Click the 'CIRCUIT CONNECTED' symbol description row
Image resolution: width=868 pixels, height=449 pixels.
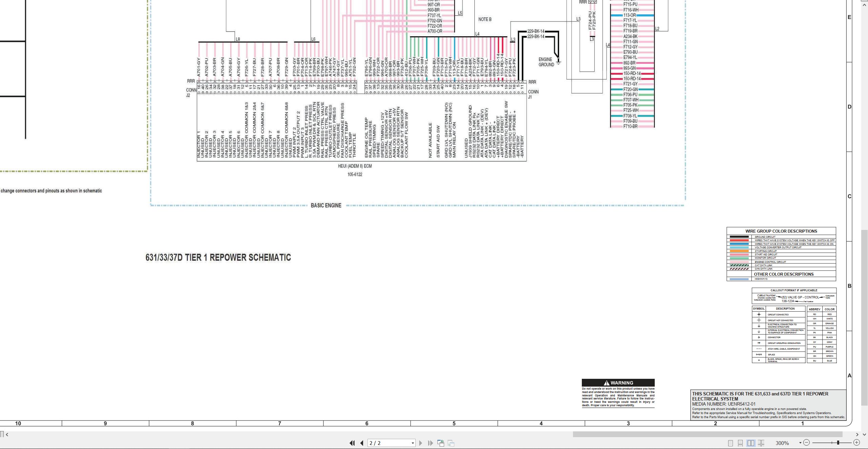click(x=778, y=315)
